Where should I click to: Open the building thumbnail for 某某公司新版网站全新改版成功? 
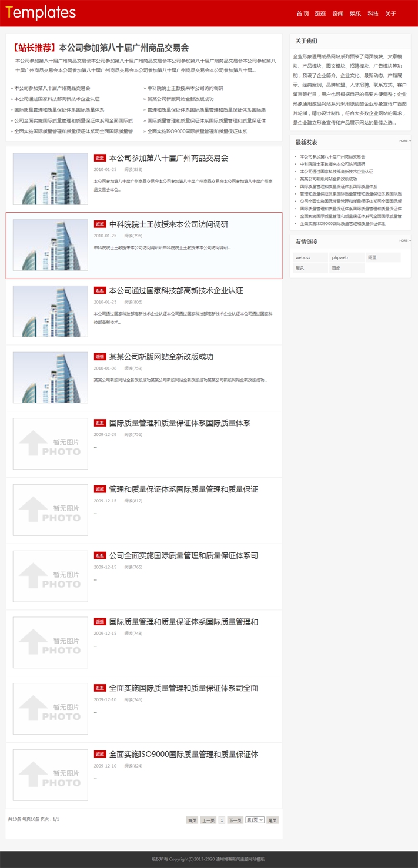51,377
